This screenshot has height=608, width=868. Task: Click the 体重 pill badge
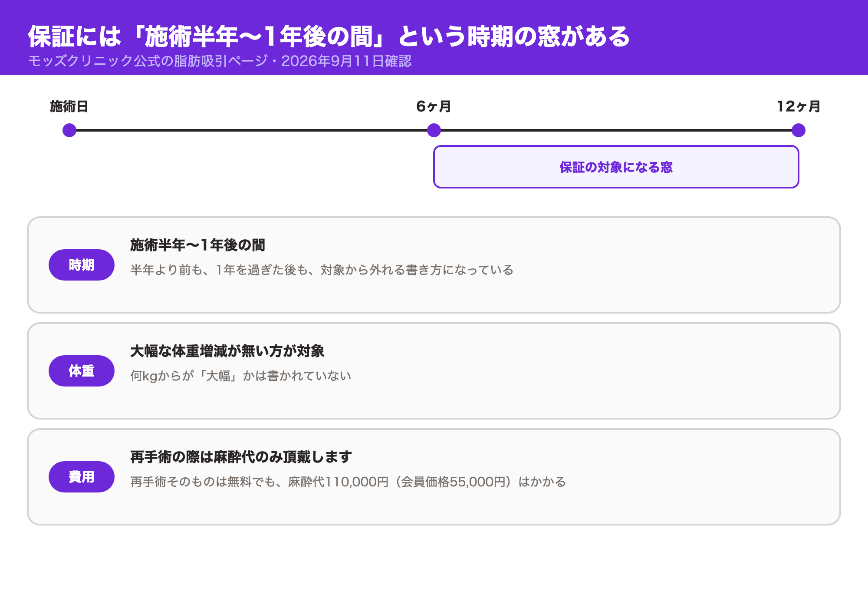pos(82,371)
